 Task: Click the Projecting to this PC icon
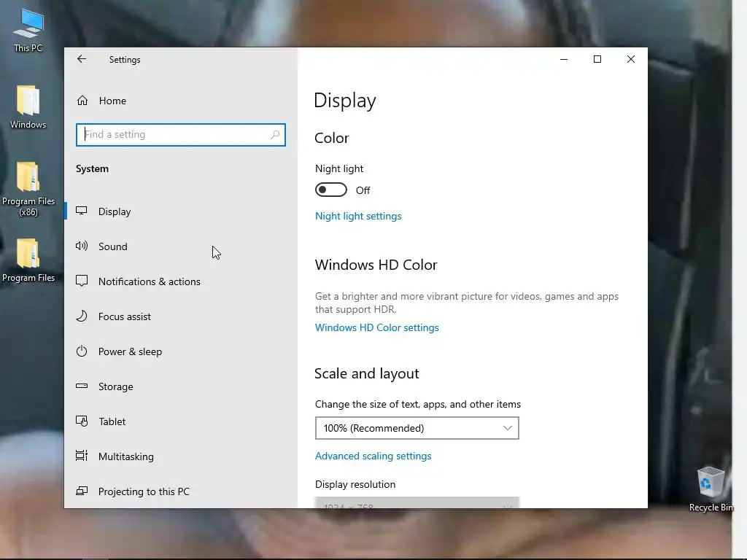tap(82, 491)
